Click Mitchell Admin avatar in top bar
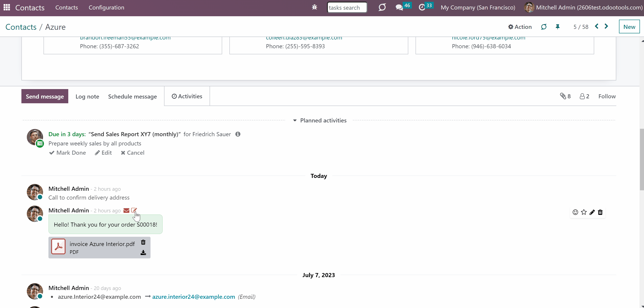The width and height of the screenshot is (644, 308). click(529, 7)
